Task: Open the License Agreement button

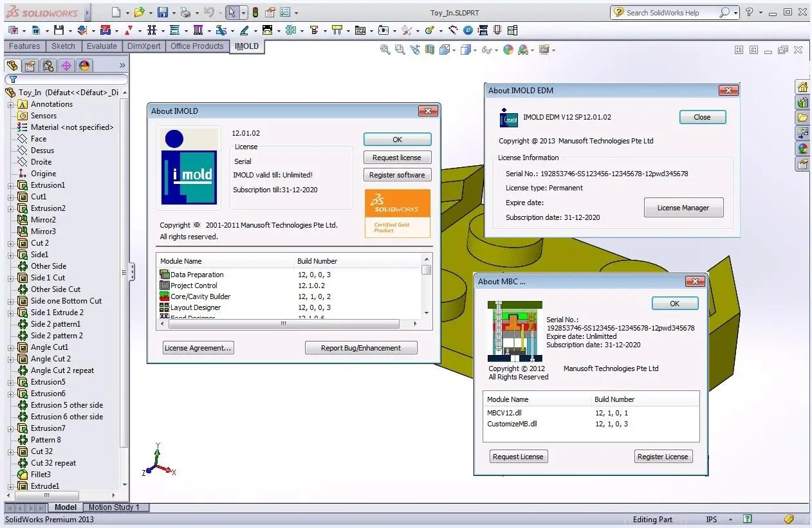Action: click(198, 348)
